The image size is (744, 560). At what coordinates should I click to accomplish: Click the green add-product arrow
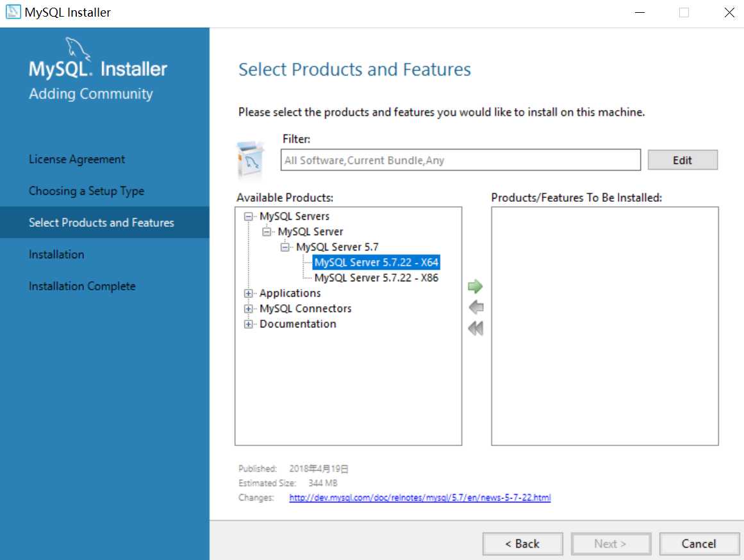tap(475, 286)
